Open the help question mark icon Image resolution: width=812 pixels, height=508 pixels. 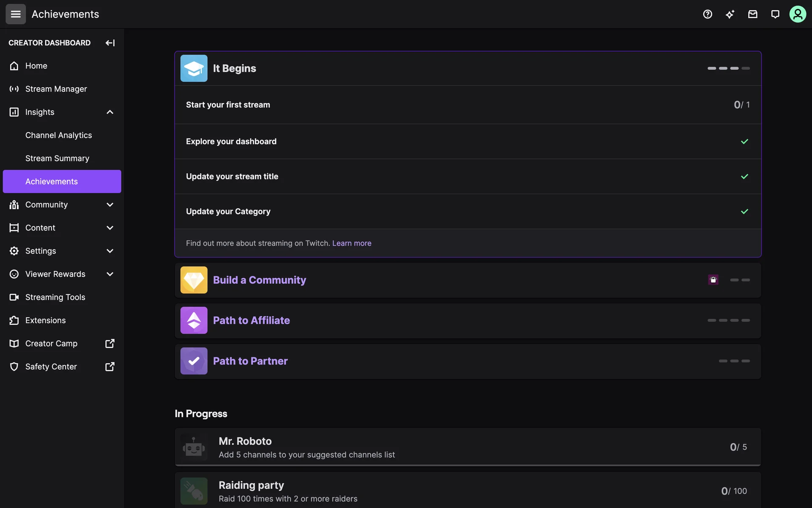[708, 14]
